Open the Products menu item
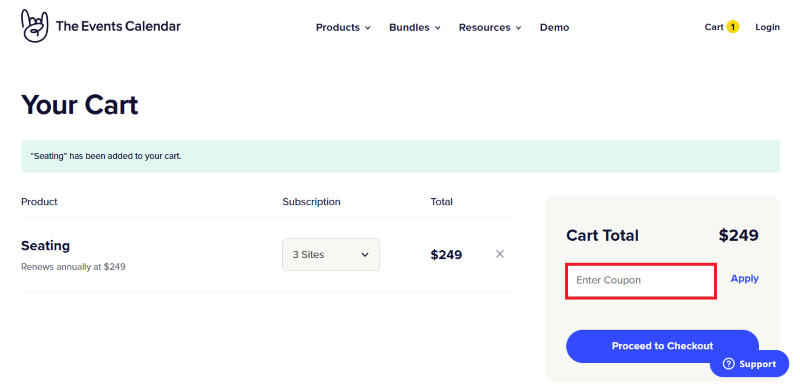Image resolution: width=800 pixels, height=385 pixels. (338, 28)
